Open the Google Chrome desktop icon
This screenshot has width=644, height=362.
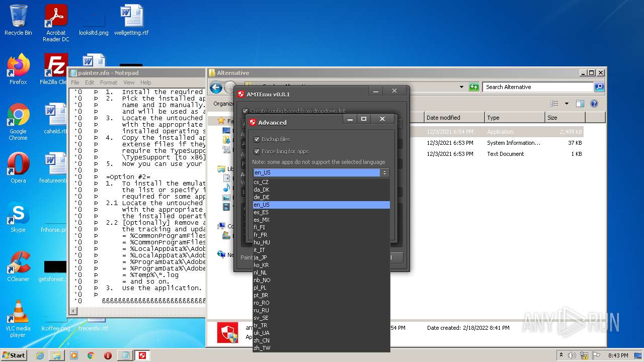pyautogui.click(x=18, y=122)
